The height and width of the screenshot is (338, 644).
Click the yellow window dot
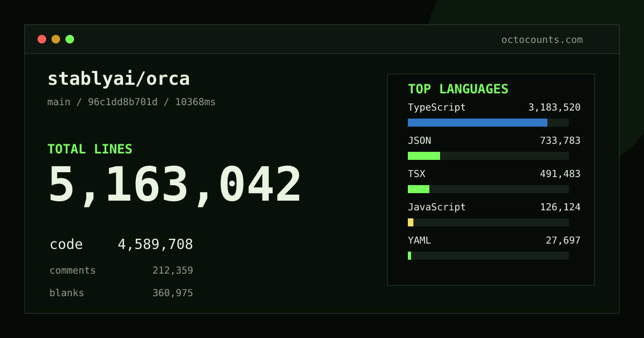pyautogui.click(x=56, y=39)
